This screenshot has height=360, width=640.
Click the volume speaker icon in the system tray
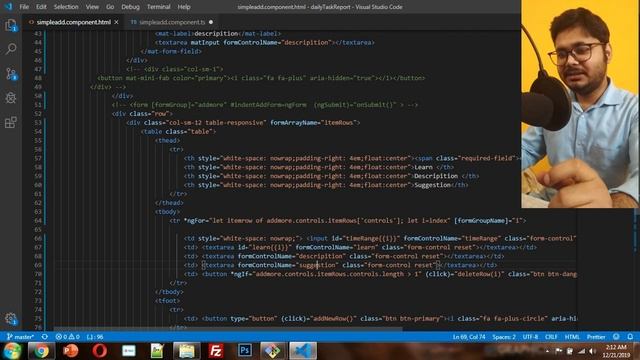coord(592,351)
